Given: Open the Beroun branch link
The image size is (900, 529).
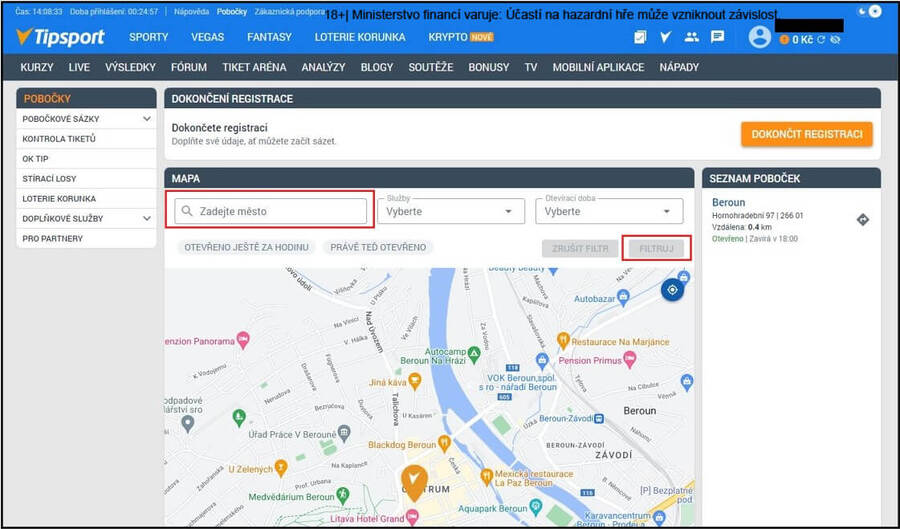Looking at the screenshot, I should (x=728, y=203).
